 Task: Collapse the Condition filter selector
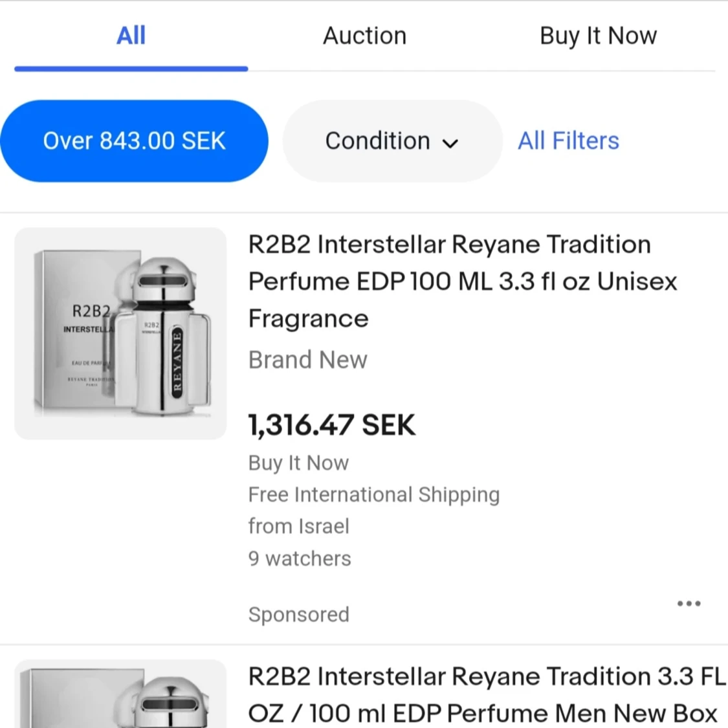(391, 141)
